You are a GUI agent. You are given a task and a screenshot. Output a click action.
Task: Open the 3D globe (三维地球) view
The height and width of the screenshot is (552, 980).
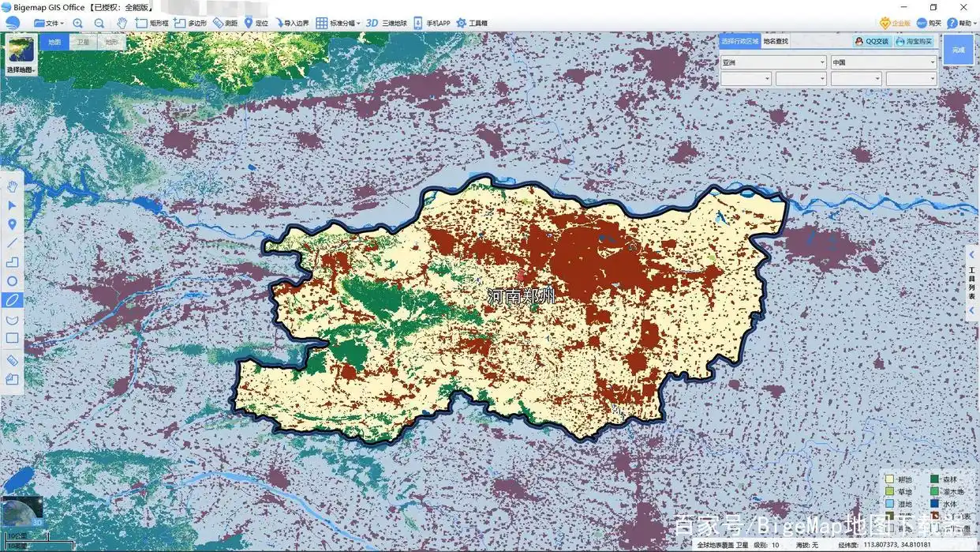[x=386, y=23]
